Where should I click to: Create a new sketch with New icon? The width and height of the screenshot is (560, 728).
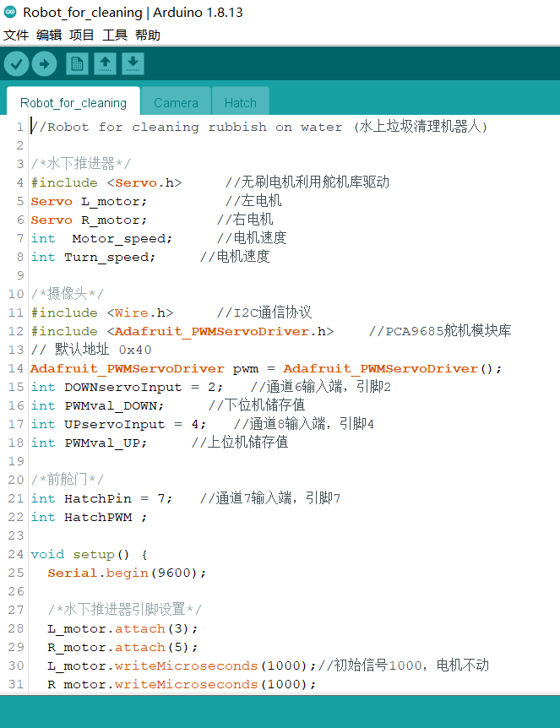tap(77, 63)
